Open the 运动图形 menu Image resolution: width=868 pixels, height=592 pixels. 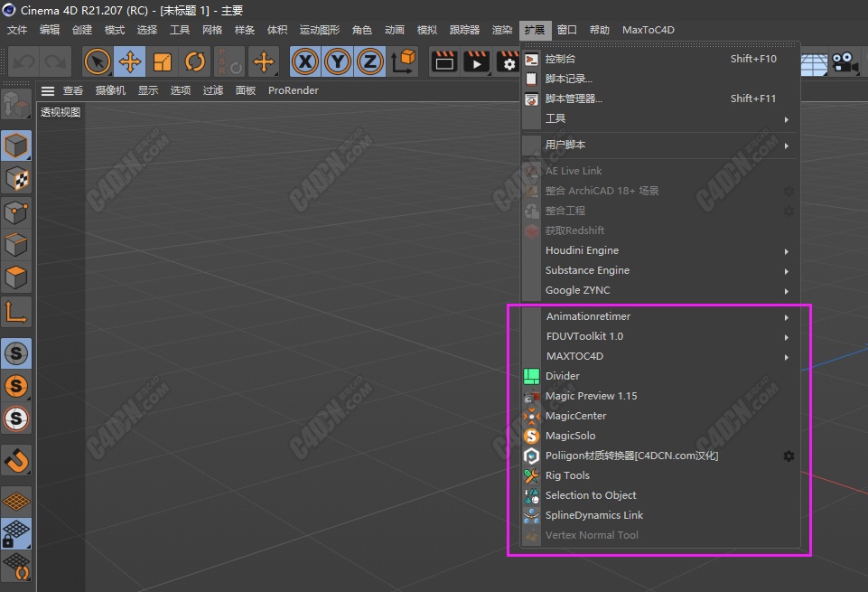point(320,30)
